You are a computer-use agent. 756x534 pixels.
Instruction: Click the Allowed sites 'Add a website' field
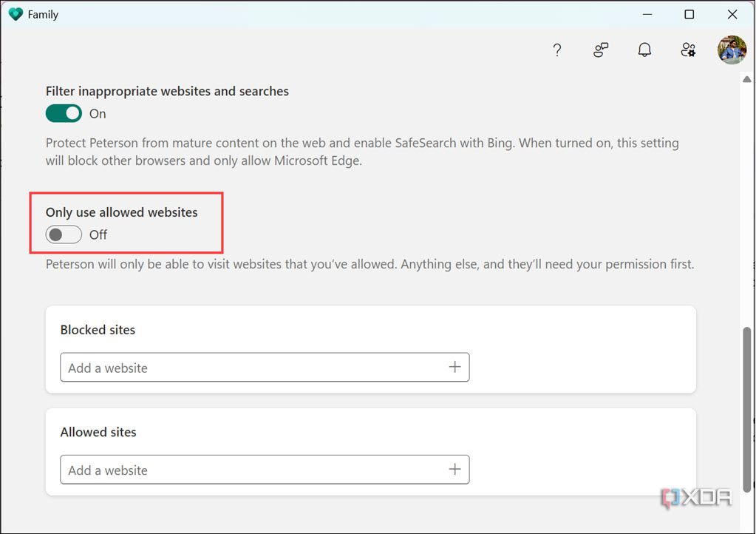(251, 470)
